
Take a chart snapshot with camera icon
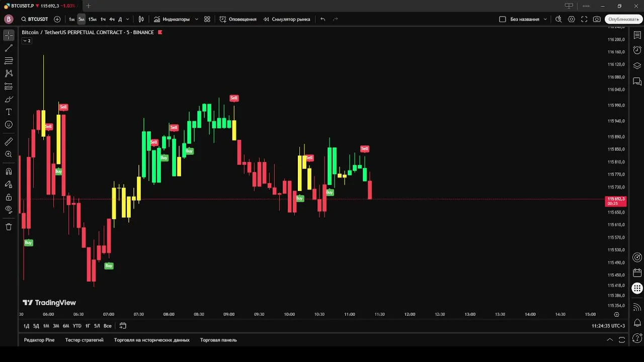597,19
